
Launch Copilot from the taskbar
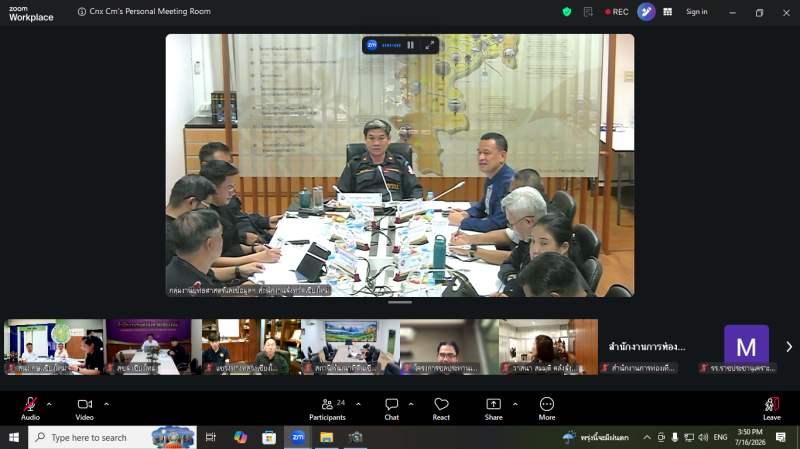pos(240,437)
